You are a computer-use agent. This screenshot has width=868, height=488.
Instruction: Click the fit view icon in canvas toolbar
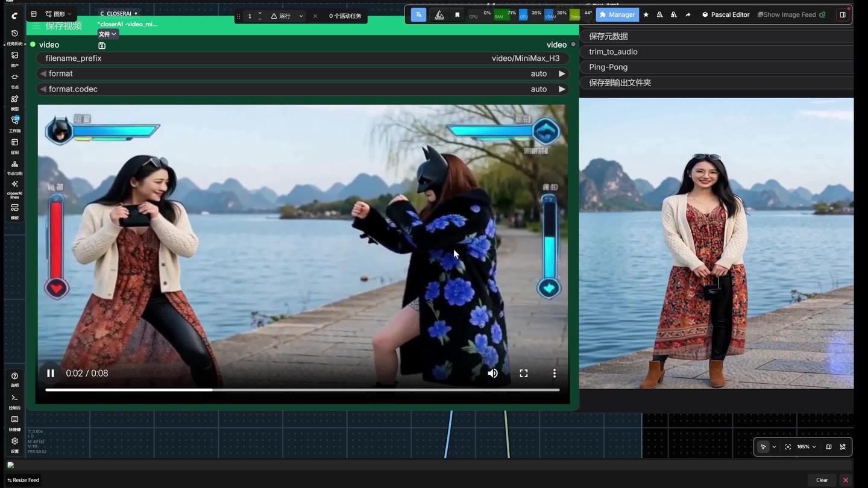788,447
